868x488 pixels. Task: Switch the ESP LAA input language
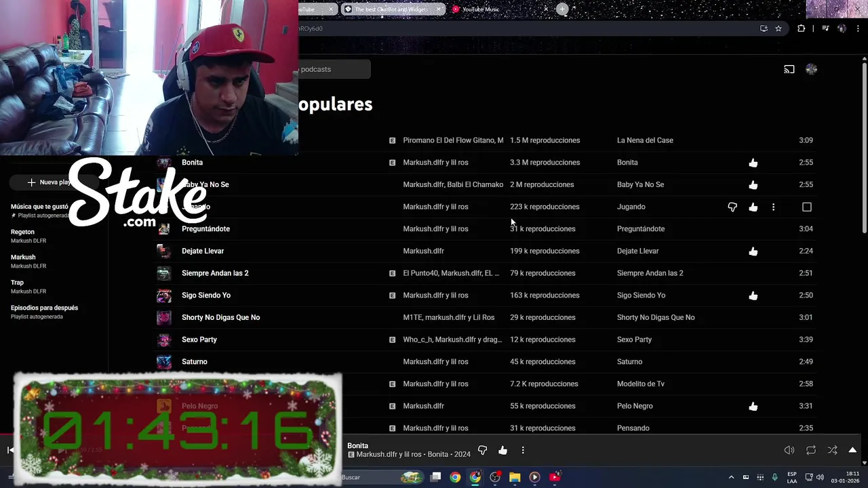(792, 477)
